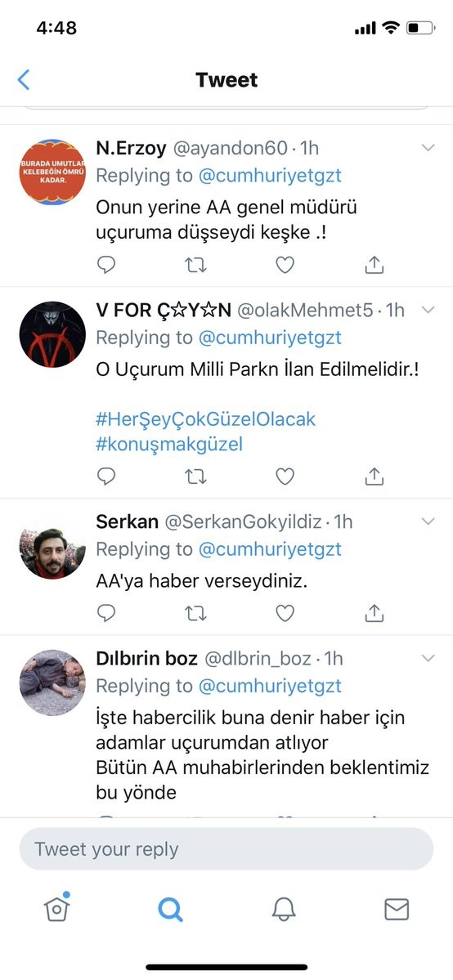The width and height of the screenshot is (453, 980).
Task: Open the Search tab
Action: 170,910
